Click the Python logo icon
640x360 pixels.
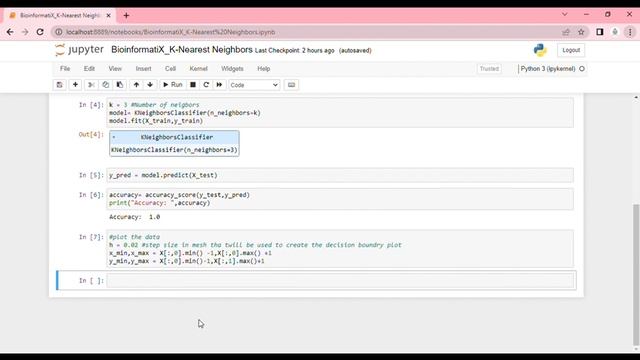(x=540, y=50)
